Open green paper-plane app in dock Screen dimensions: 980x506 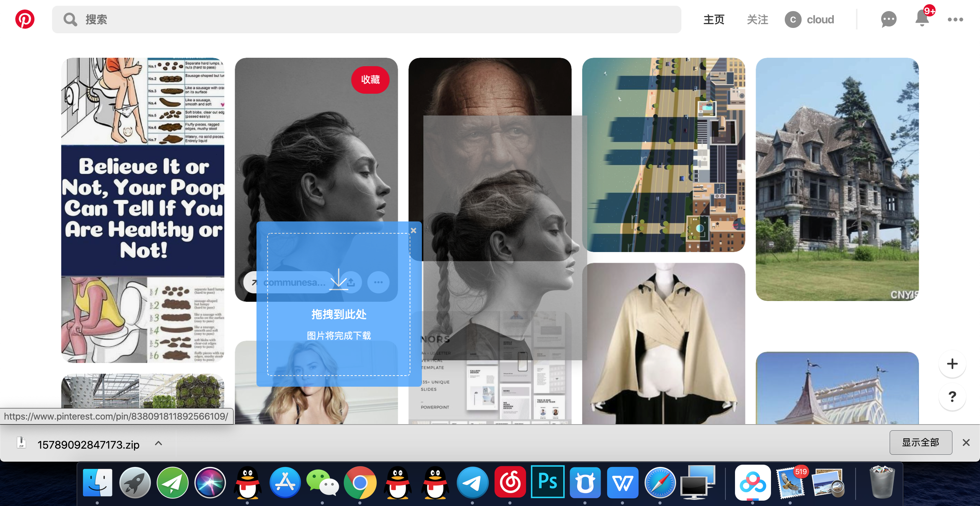coord(172,483)
